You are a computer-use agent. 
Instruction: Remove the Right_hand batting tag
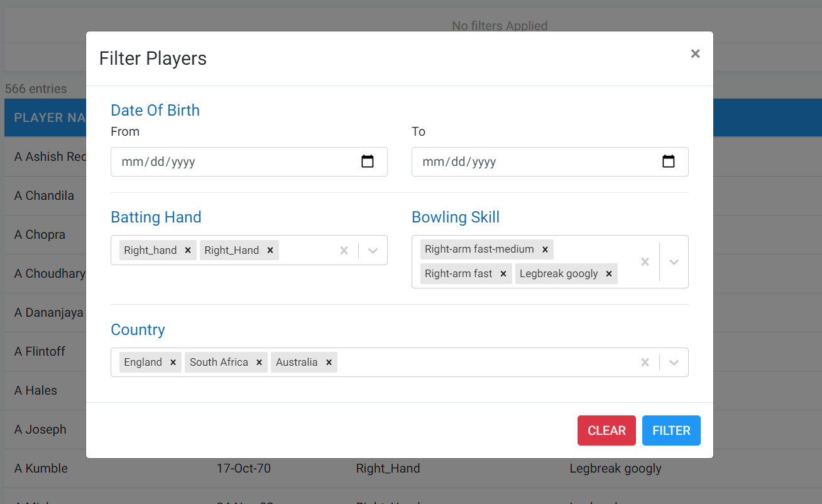(187, 250)
